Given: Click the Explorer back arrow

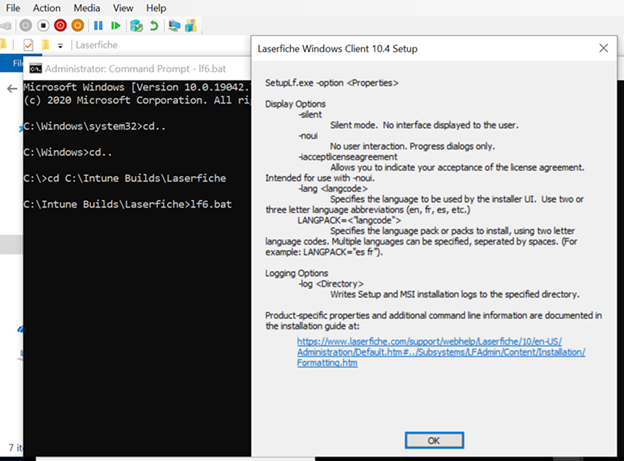Looking at the screenshot, I should point(12,88).
